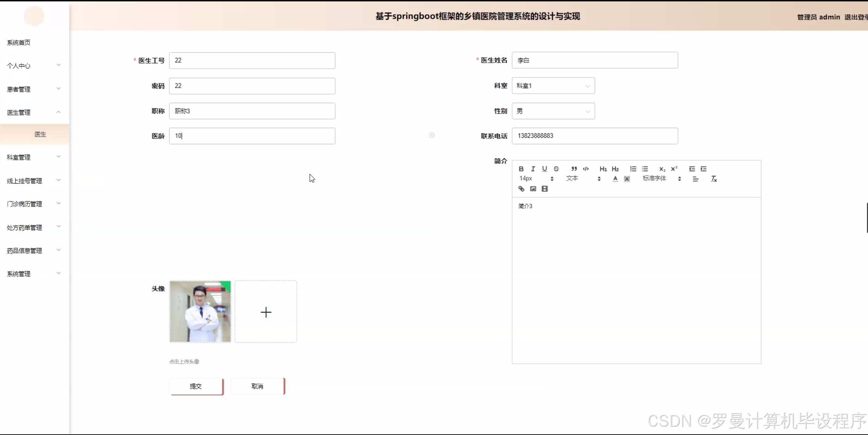Click the 取消 button
The height and width of the screenshot is (435, 868).
257,386
